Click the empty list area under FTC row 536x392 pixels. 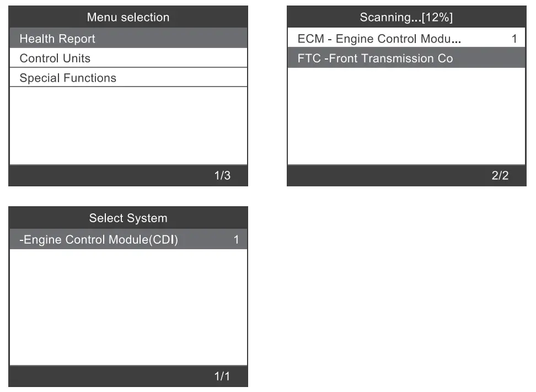click(406, 116)
